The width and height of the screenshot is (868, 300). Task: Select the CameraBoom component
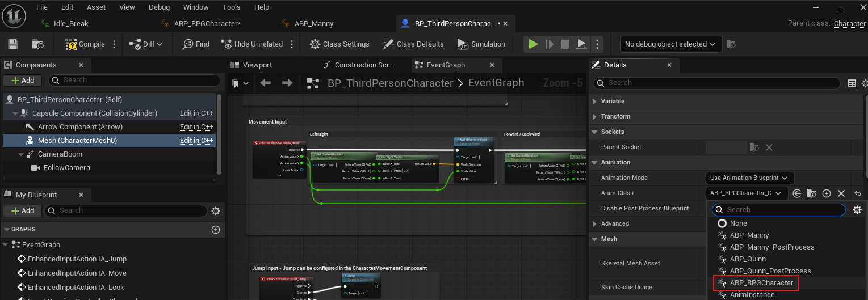click(x=60, y=154)
